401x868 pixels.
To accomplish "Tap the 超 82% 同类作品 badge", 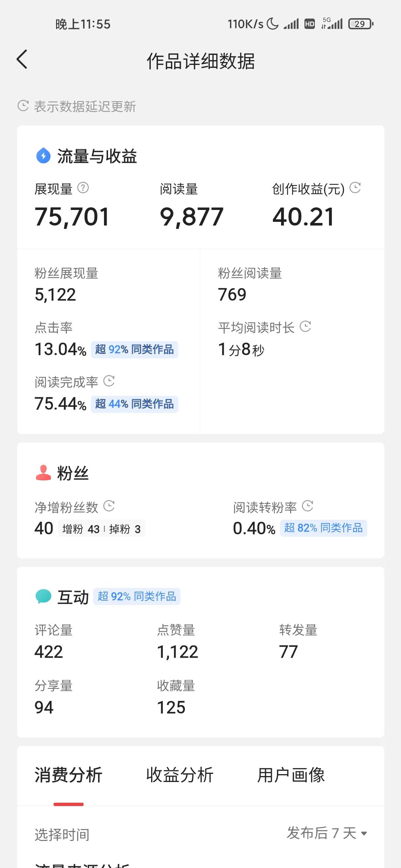I will (323, 528).
